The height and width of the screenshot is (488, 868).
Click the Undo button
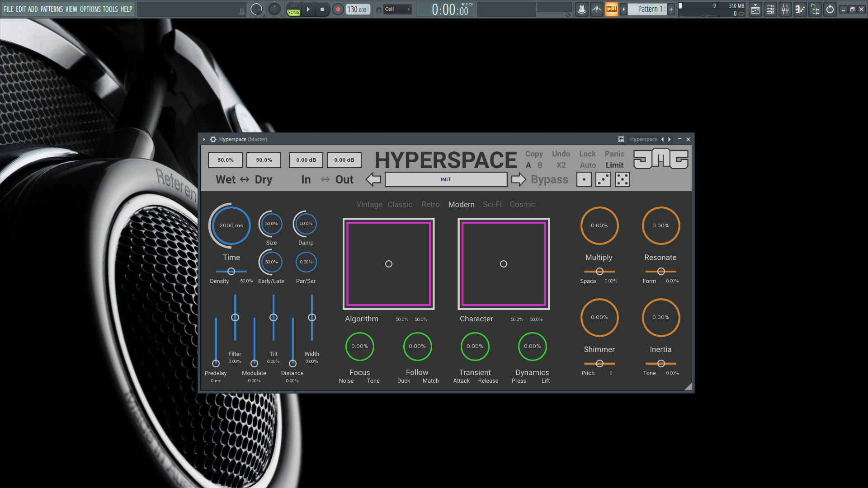point(561,154)
